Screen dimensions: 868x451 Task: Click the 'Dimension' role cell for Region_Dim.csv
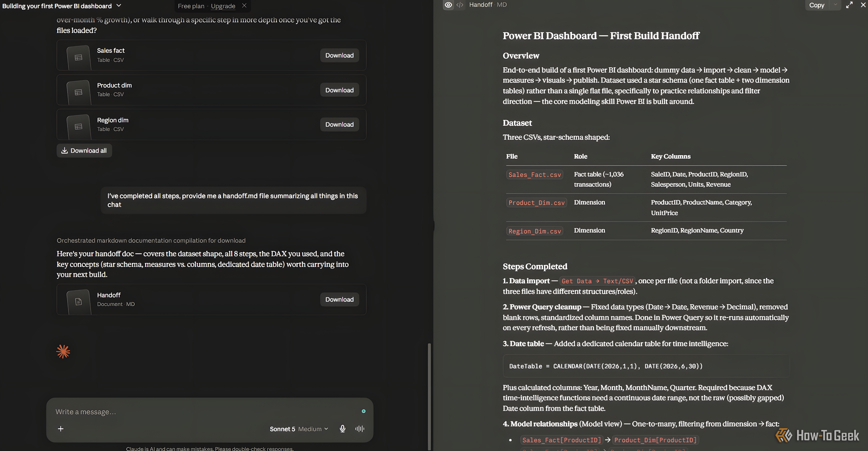click(589, 230)
